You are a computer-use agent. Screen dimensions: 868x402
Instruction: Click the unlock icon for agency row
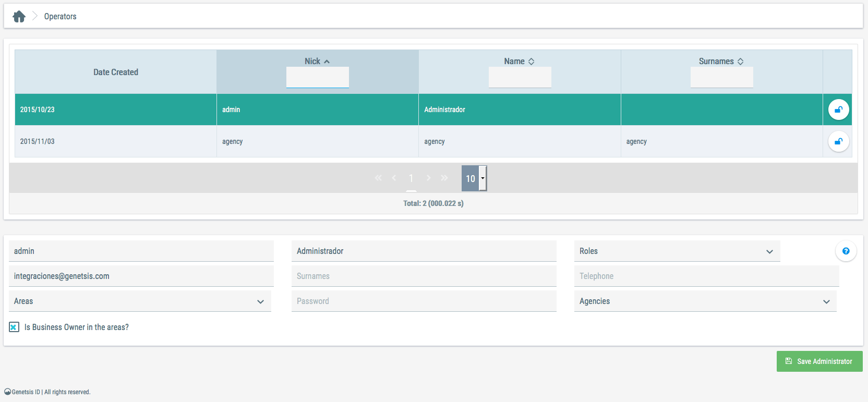click(838, 141)
